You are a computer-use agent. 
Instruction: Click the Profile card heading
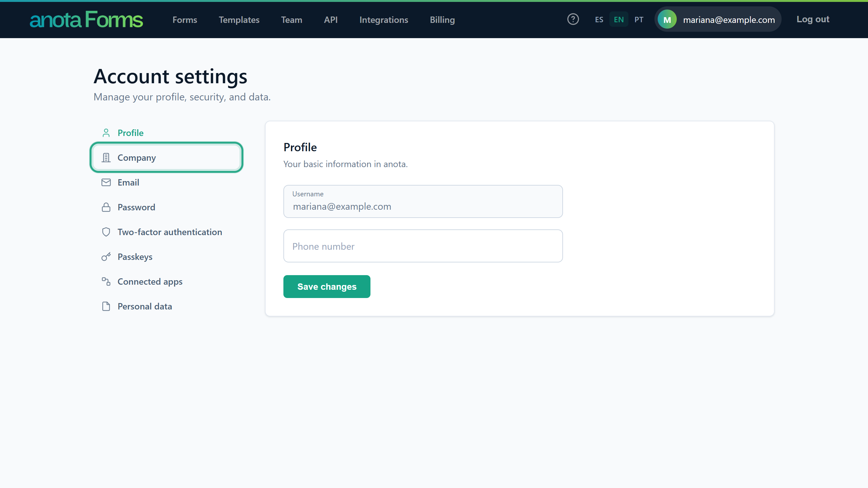pyautogui.click(x=300, y=147)
